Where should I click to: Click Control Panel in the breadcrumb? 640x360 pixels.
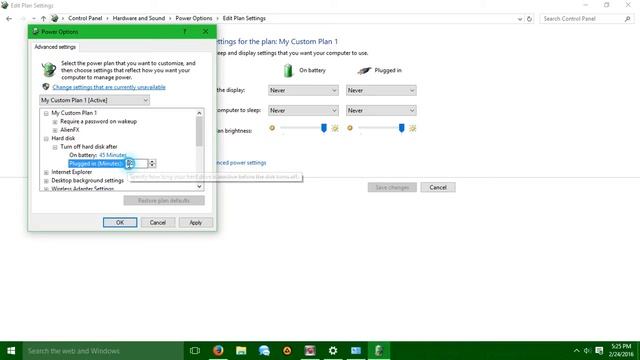point(85,18)
